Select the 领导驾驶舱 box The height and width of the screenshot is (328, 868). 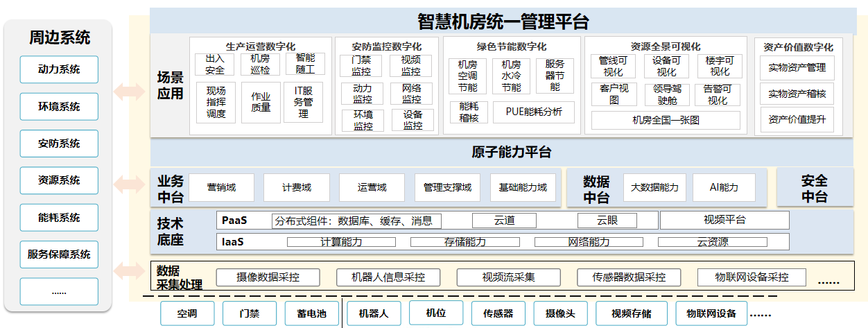coord(666,94)
